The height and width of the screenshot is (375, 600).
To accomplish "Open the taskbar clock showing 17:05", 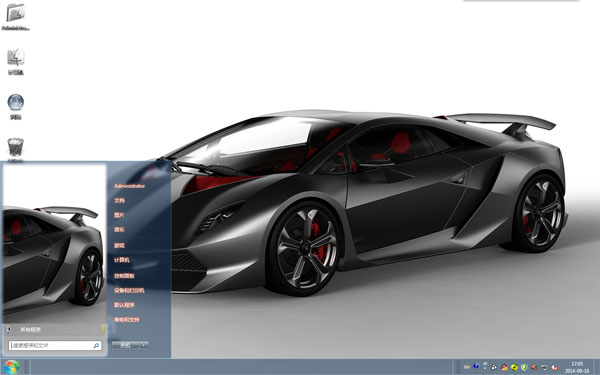I will pos(577,367).
